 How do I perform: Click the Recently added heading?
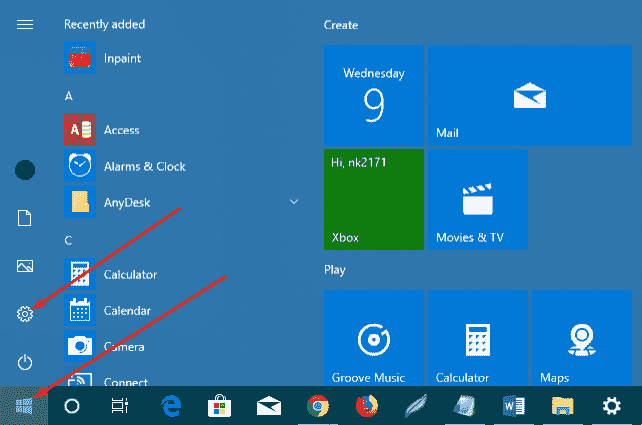[x=104, y=25]
